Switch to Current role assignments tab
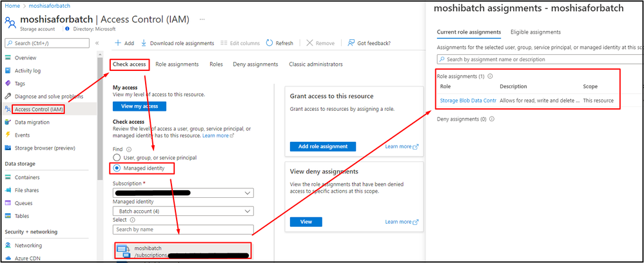 pos(469,32)
